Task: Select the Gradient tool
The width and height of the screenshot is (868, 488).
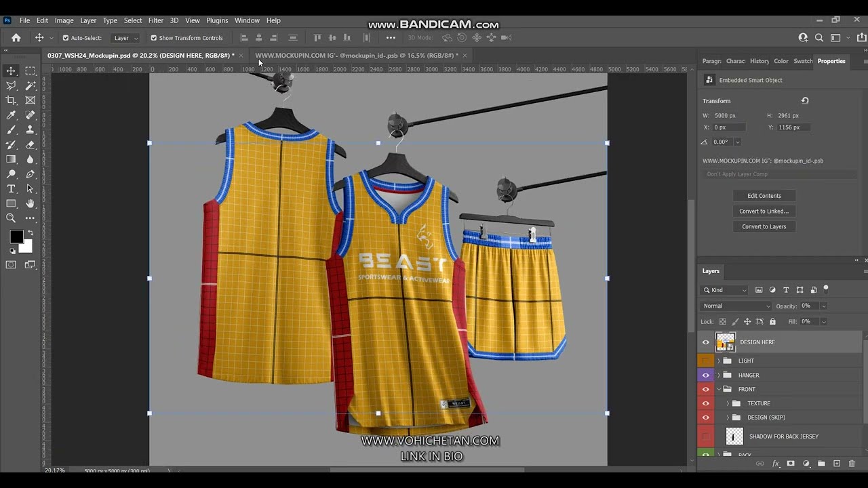Action: tap(11, 159)
